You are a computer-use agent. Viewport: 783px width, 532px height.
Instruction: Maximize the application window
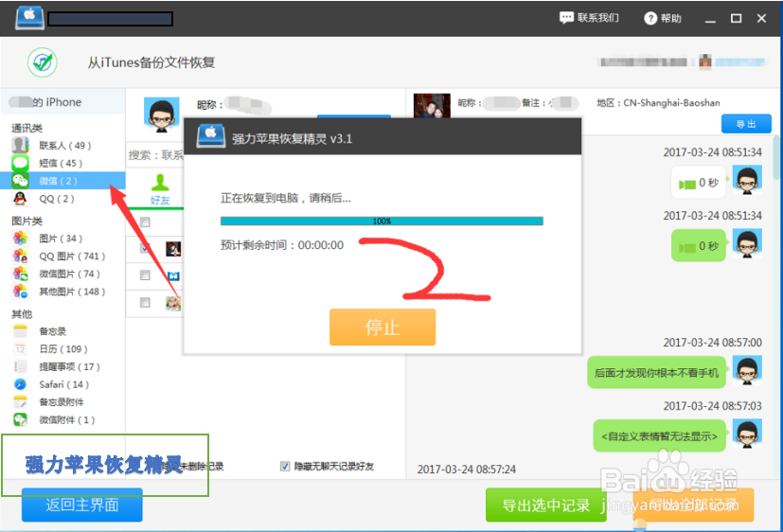[x=736, y=19]
